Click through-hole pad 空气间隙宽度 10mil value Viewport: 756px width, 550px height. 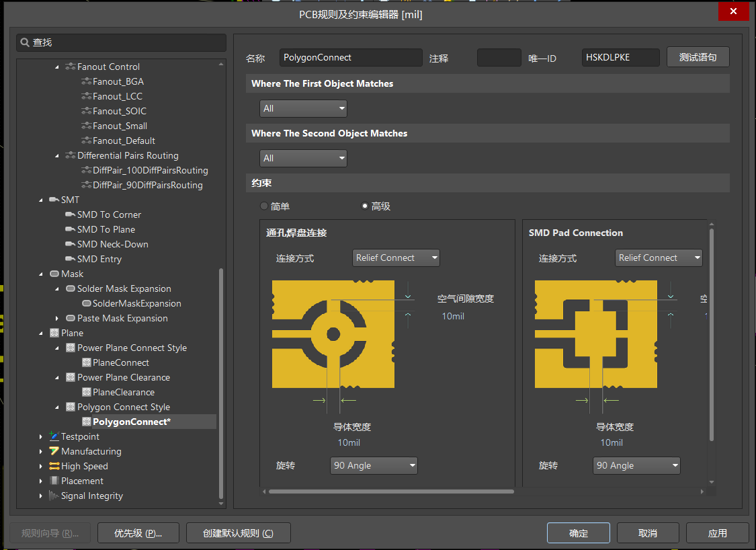point(453,316)
